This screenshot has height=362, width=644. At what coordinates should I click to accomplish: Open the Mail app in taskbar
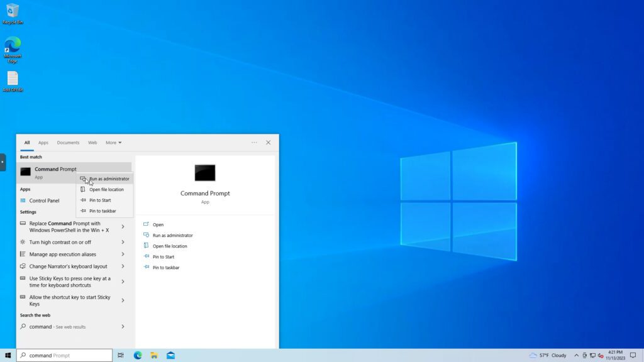170,355
